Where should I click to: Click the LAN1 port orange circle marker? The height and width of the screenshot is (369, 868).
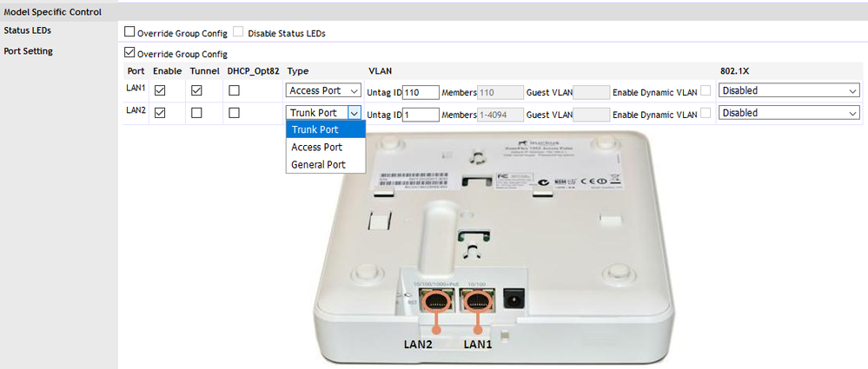tap(477, 302)
